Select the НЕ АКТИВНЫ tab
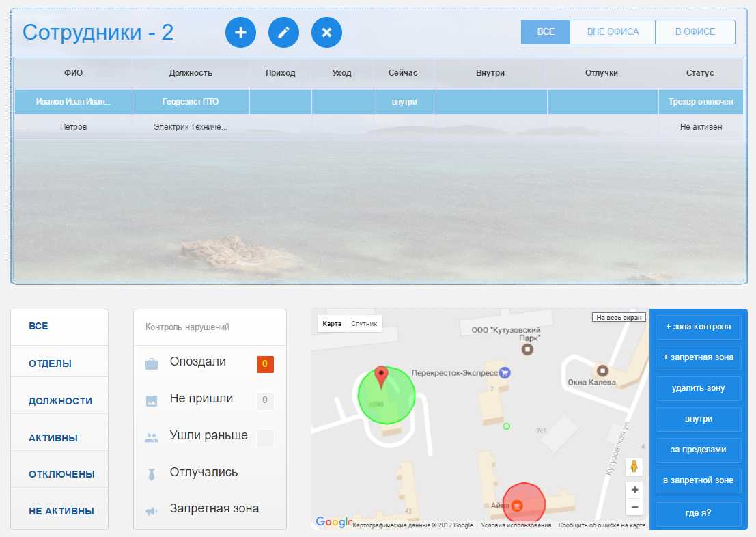Image resolution: width=756 pixels, height=537 pixels. tap(61, 511)
